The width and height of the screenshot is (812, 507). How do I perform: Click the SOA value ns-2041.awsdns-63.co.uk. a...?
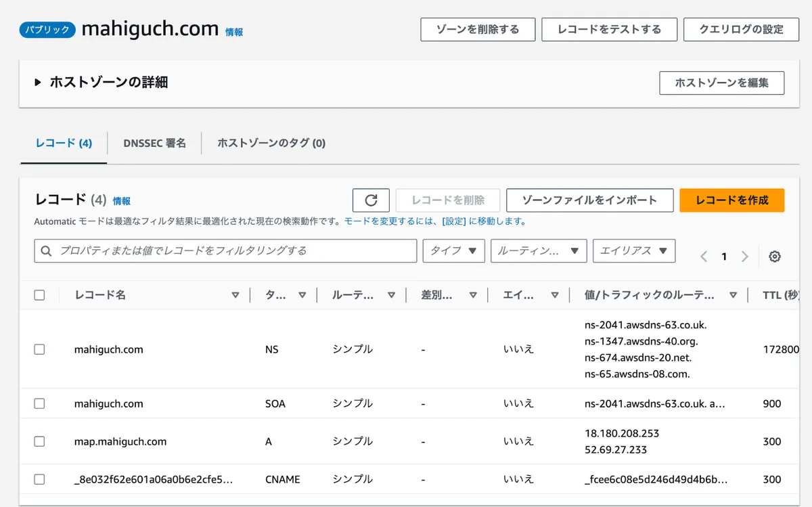pyautogui.click(x=655, y=403)
